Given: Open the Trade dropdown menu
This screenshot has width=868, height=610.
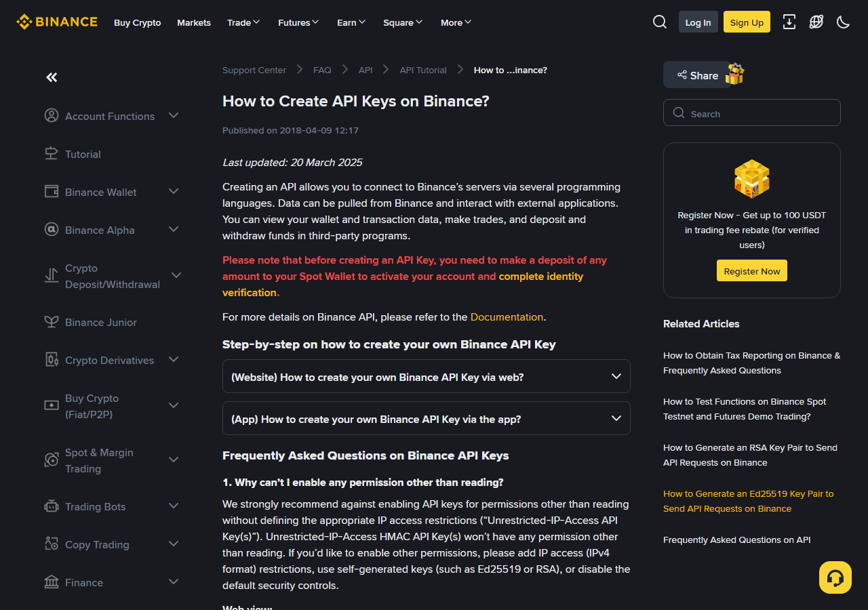Looking at the screenshot, I should [x=243, y=22].
